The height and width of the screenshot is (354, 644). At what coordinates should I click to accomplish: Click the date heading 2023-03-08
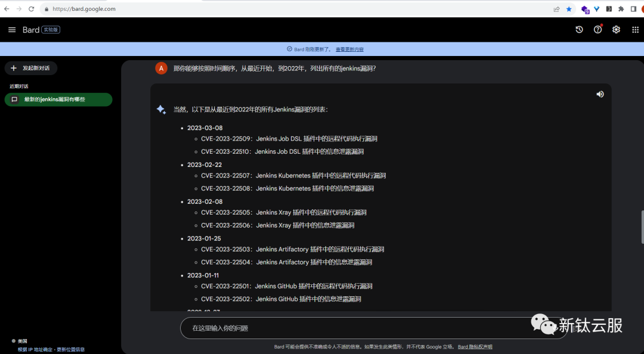pyautogui.click(x=205, y=128)
